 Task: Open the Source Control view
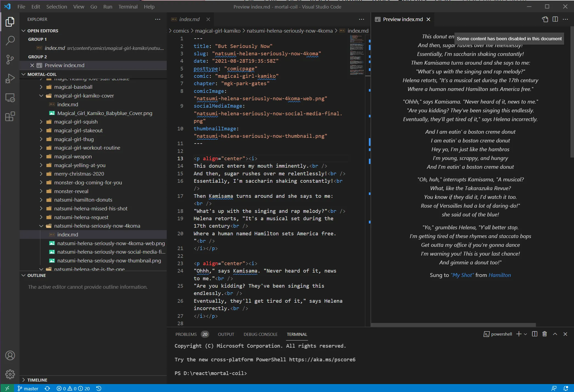click(x=10, y=59)
